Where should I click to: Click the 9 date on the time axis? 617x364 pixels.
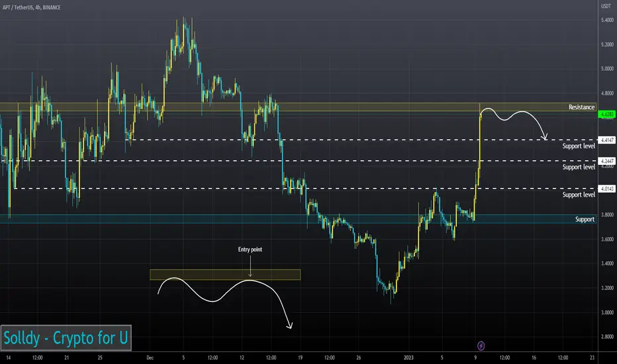click(475, 357)
